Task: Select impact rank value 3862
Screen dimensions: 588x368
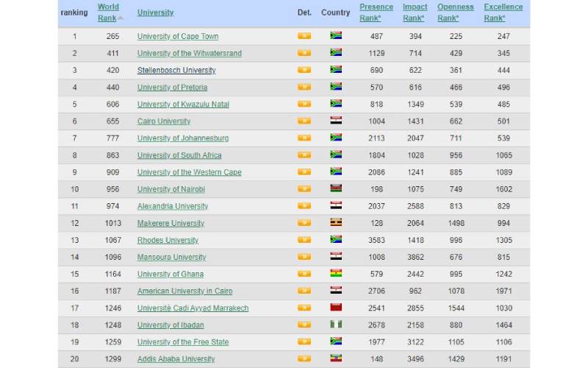Action: coord(415,257)
